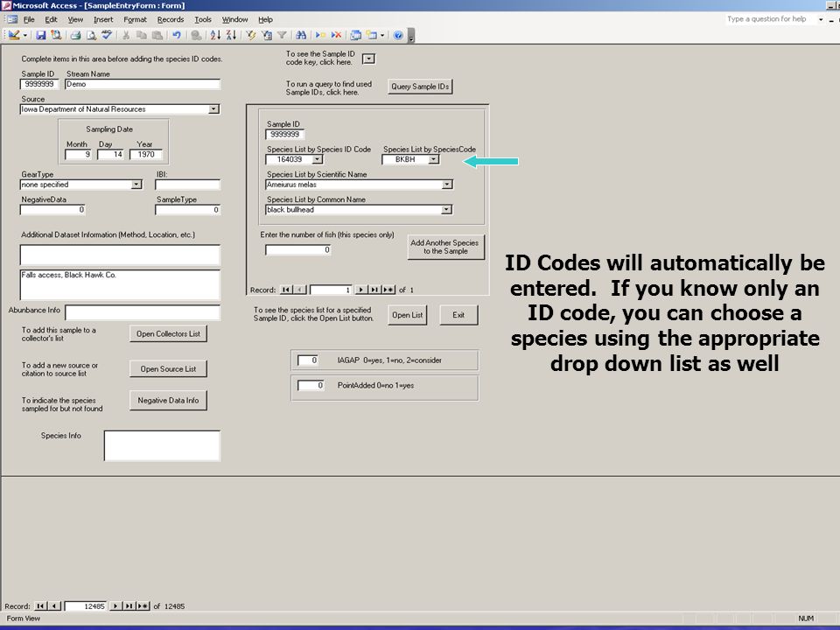
Task: Click the Exit button
Action: point(458,315)
